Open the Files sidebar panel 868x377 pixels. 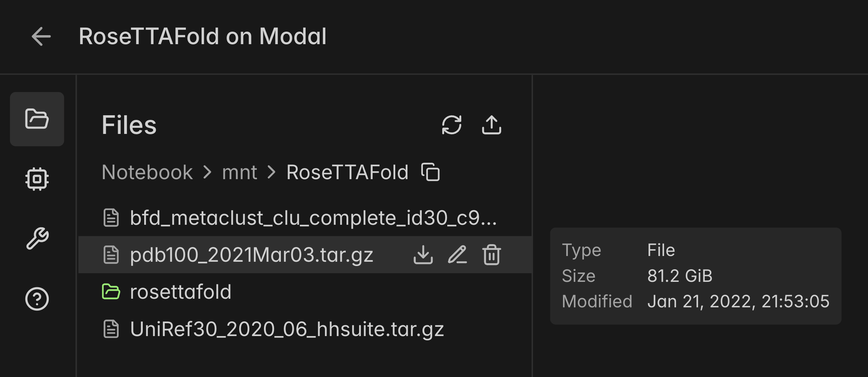(37, 119)
